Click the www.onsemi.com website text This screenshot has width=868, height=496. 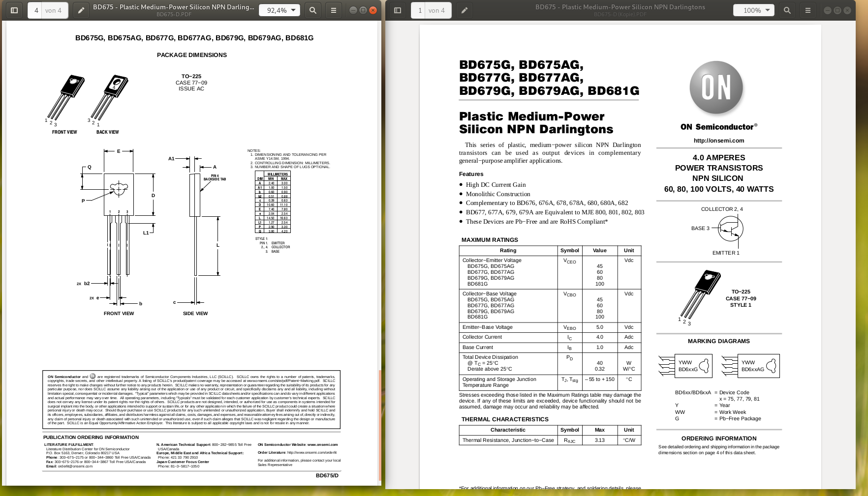[x=322, y=444]
